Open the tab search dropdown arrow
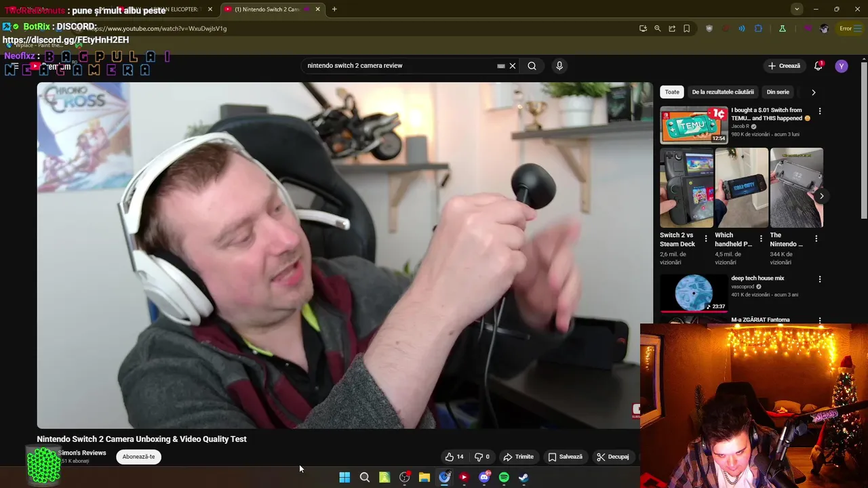The height and width of the screenshot is (488, 868). (x=797, y=9)
